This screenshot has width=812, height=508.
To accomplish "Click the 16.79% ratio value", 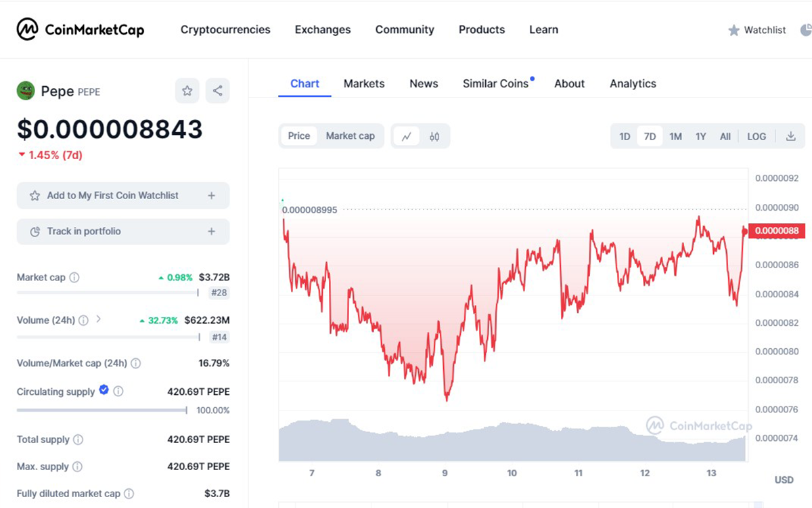I will coord(215,363).
